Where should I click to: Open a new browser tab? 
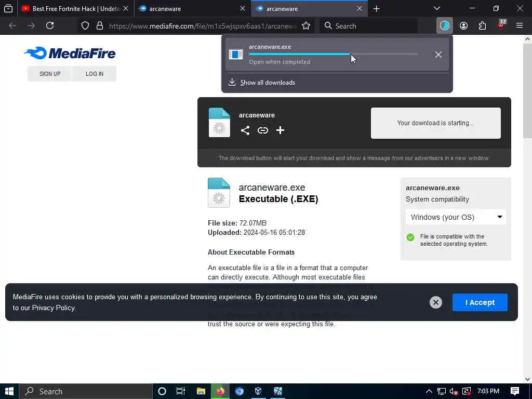376,8
